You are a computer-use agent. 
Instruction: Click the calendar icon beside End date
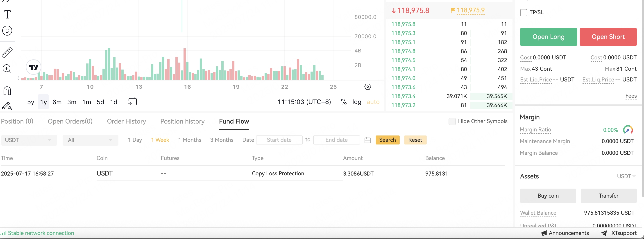pos(367,140)
